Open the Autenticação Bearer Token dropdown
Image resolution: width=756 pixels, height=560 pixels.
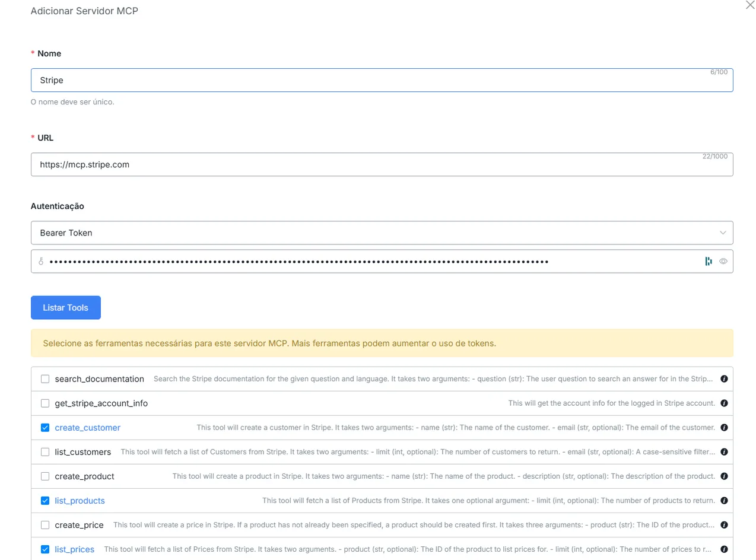click(x=382, y=233)
